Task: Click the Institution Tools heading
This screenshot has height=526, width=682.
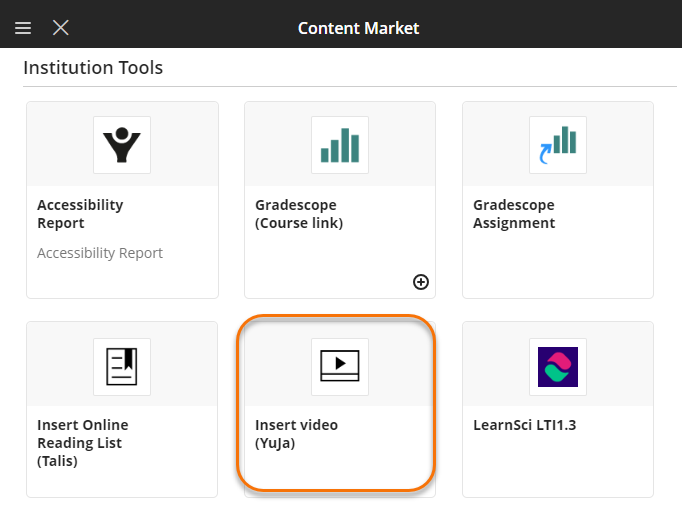Action: (93, 68)
